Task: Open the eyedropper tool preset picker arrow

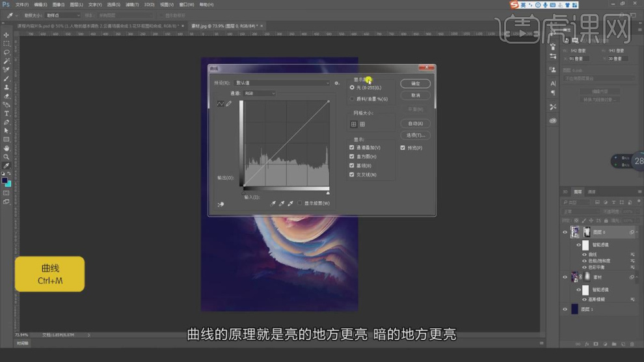Action: point(16,16)
